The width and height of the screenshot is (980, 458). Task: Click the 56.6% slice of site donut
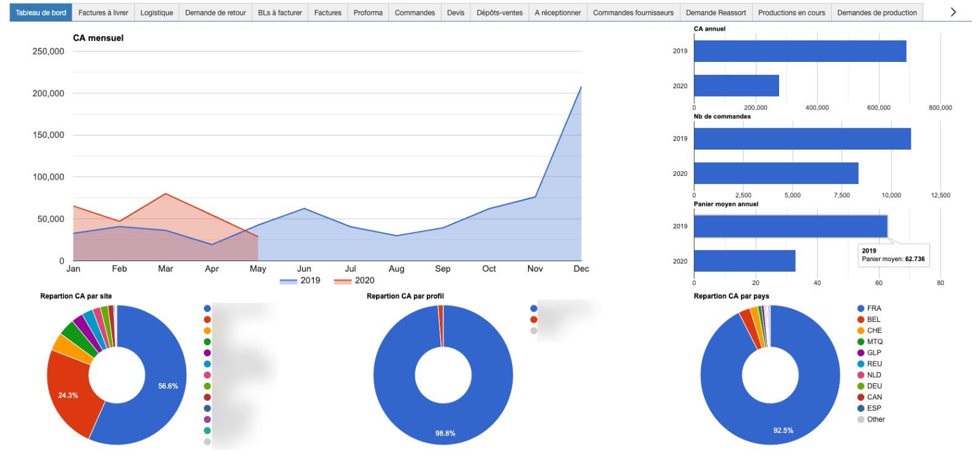(165, 386)
